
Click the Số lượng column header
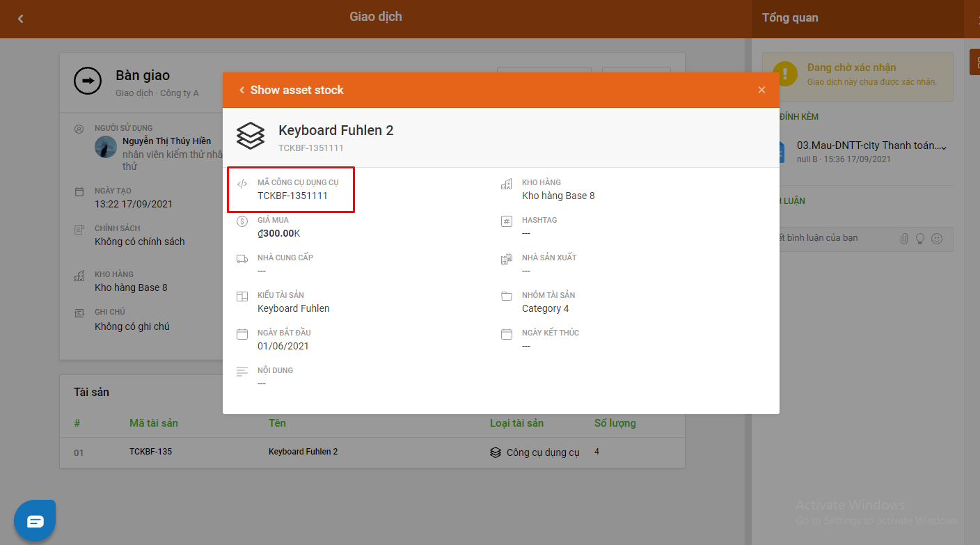[x=615, y=423]
